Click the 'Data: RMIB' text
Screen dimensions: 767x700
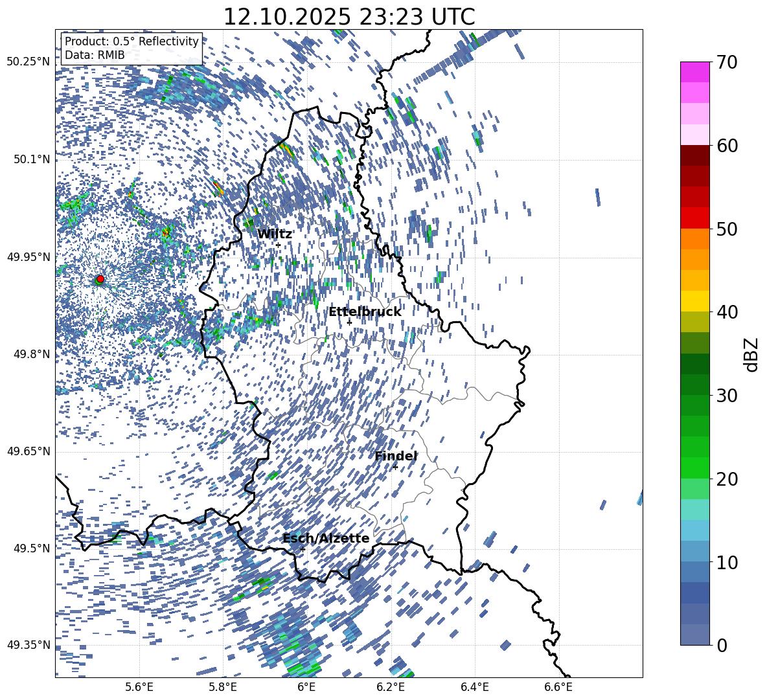[x=95, y=55]
